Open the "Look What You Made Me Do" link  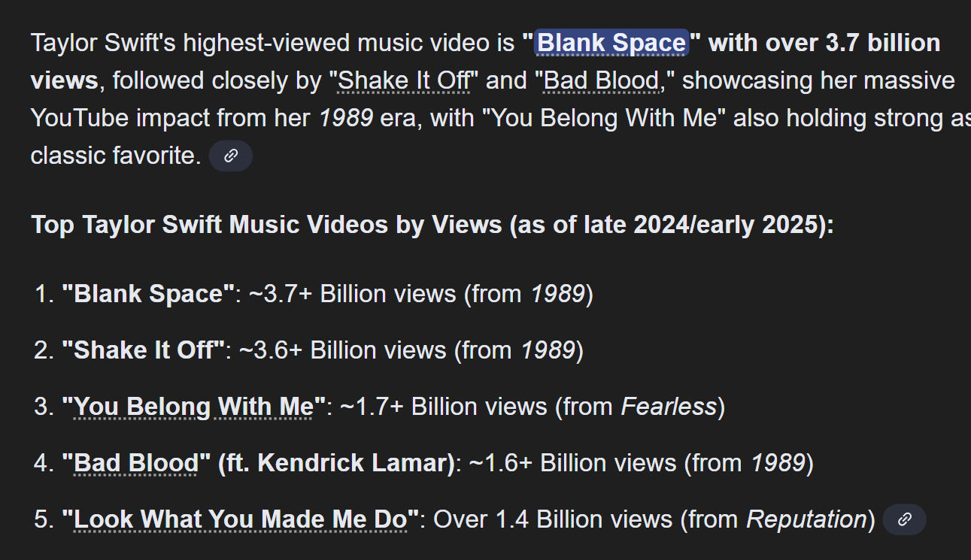pyautogui.click(x=241, y=519)
